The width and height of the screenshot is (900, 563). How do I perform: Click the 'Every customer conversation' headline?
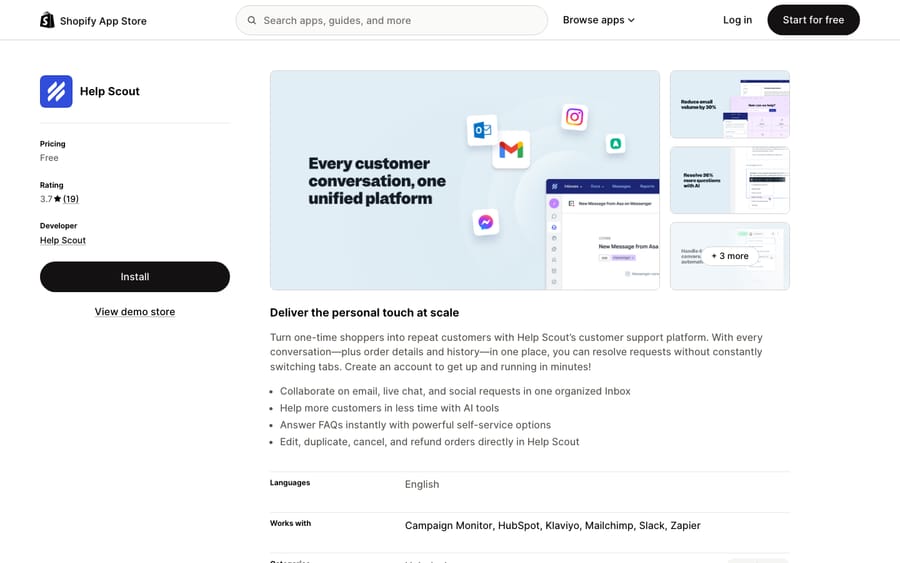pos(377,181)
